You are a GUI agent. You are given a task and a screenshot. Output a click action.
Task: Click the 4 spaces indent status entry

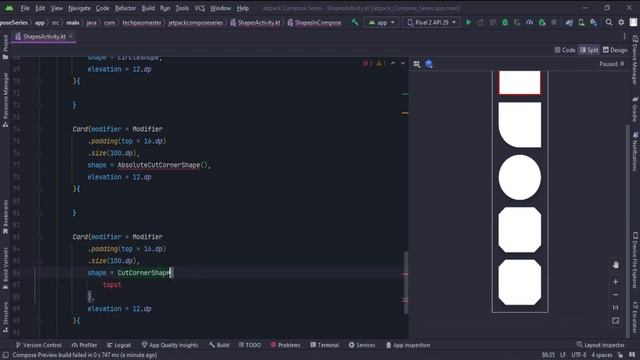tap(602, 355)
